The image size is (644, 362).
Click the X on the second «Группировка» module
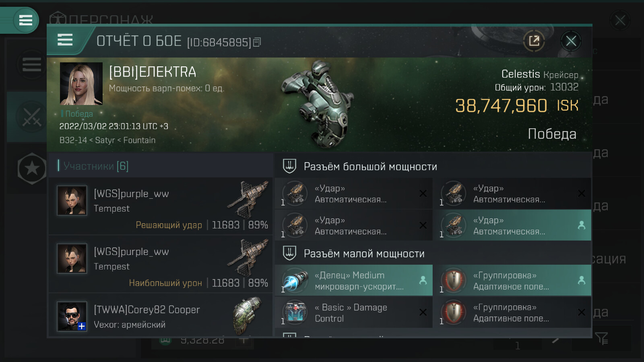point(581,312)
